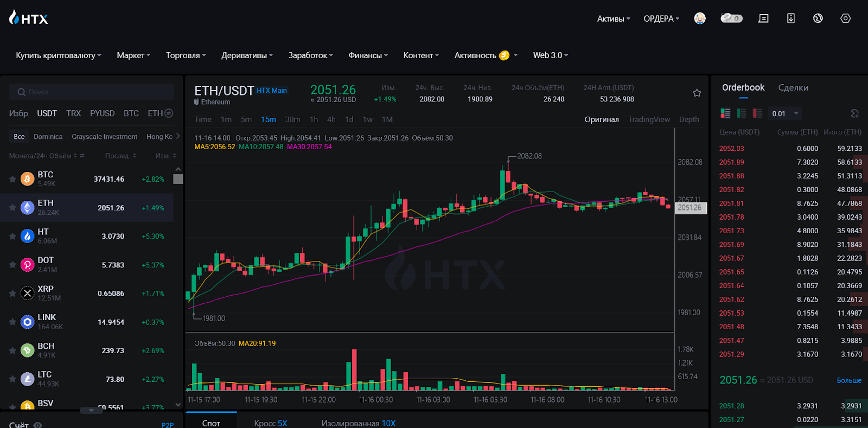Expand category list right chevron
This screenshot has width=868, height=428.
(178, 136)
